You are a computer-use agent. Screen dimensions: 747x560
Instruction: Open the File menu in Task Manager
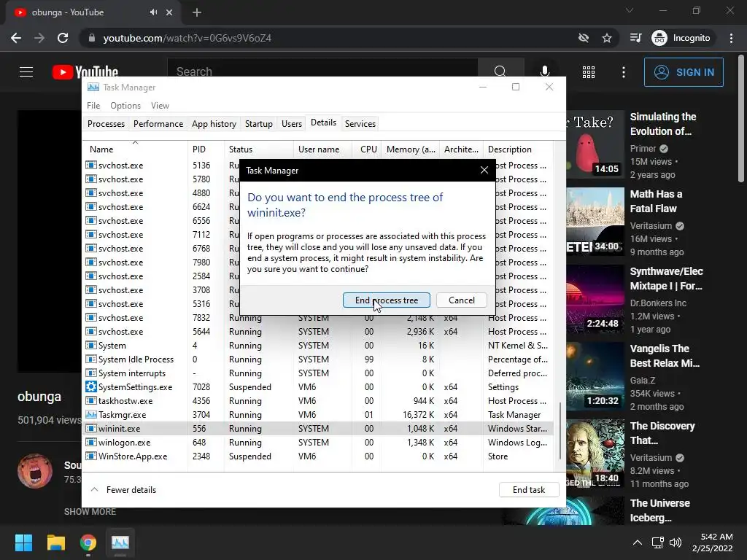click(x=93, y=105)
